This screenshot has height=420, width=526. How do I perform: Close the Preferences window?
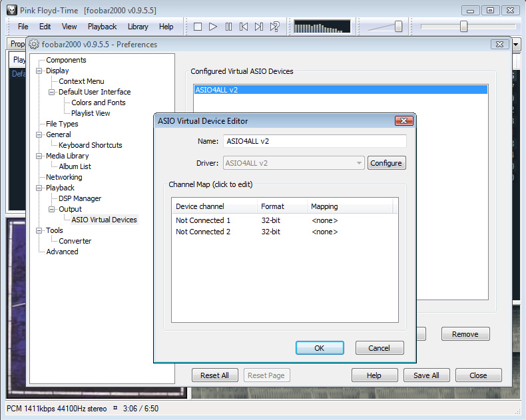click(499, 45)
